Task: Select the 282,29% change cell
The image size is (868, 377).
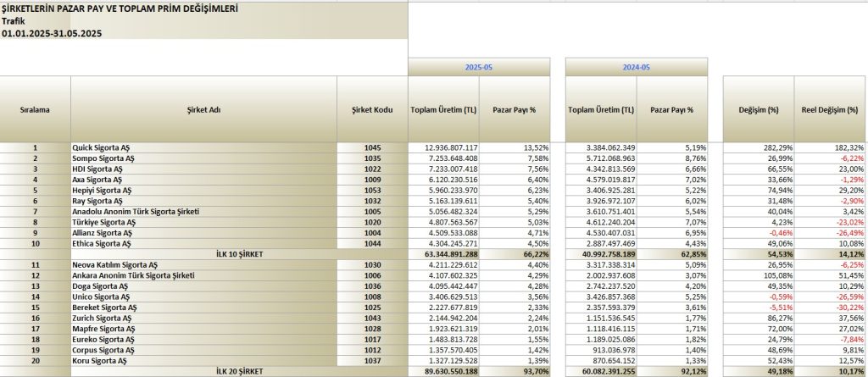Action: 759,147
